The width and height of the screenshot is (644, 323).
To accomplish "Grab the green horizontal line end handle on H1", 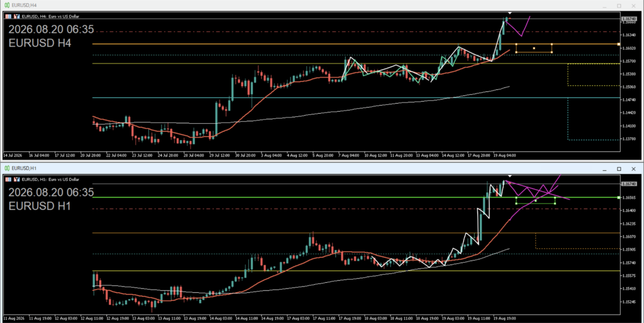I will tap(619, 197).
